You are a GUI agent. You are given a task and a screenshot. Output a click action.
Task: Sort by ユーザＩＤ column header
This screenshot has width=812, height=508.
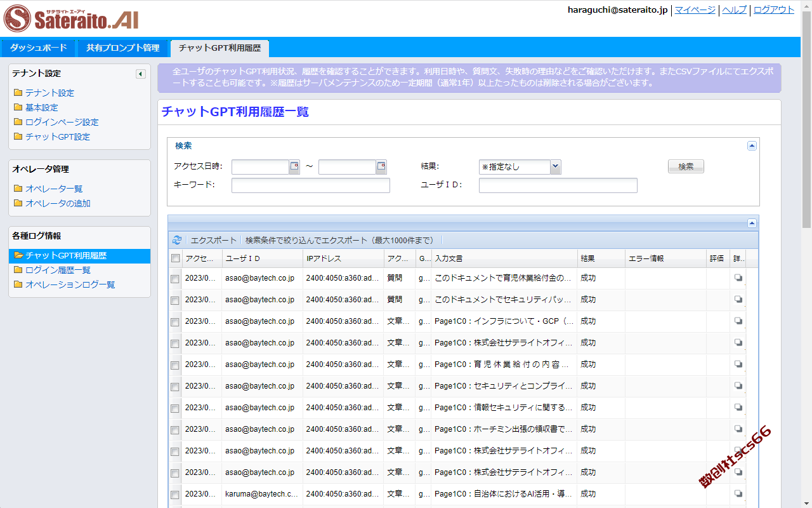(262, 258)
